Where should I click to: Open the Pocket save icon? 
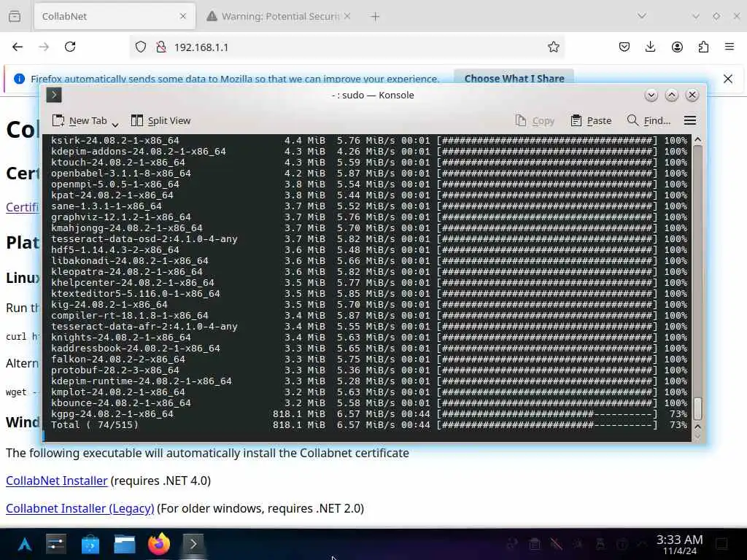point(624,47)
